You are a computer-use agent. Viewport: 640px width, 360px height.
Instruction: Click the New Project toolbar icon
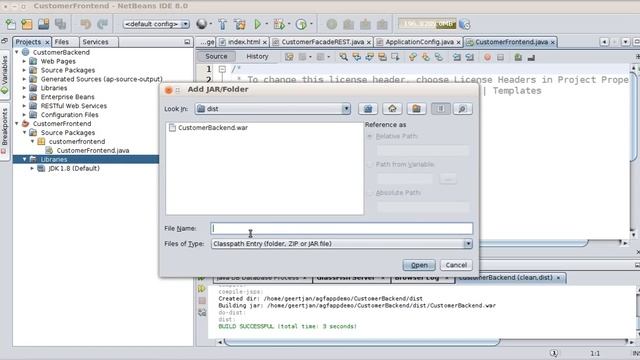[27, 24]
